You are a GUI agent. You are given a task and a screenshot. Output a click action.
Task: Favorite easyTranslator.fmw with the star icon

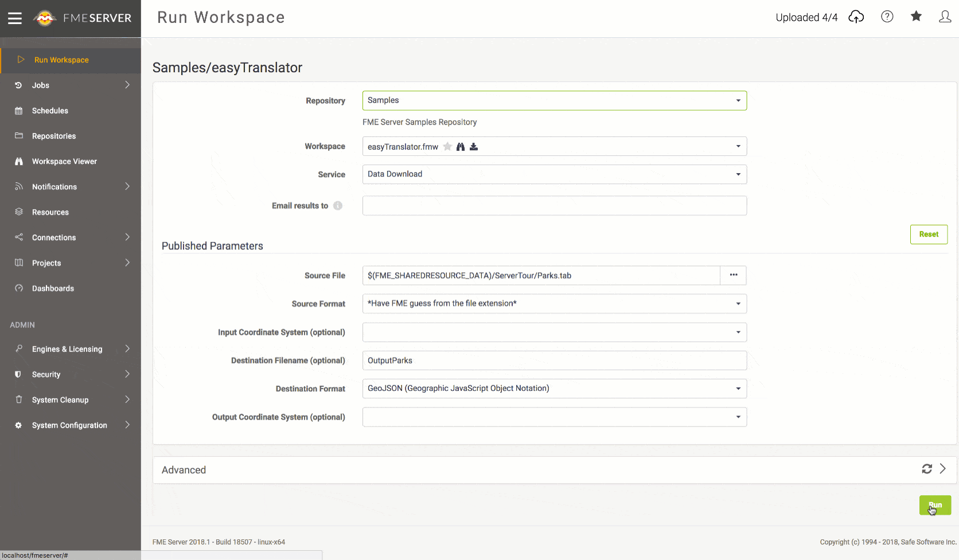pos(447,147)
